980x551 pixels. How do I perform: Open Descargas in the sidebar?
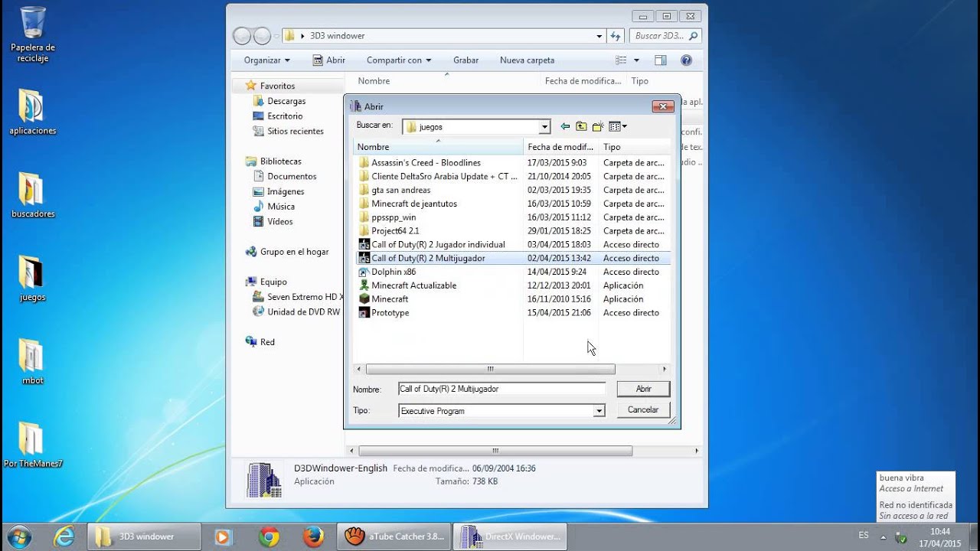click(x=286, y=101)
